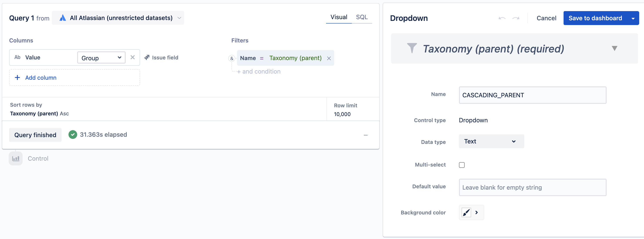Switch to the Visual tab

(339, 17)
